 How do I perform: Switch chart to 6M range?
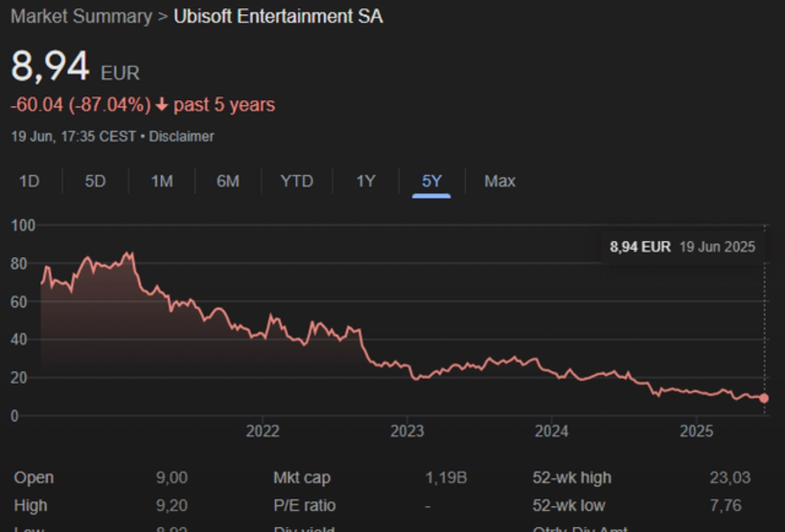coord(228,180)
